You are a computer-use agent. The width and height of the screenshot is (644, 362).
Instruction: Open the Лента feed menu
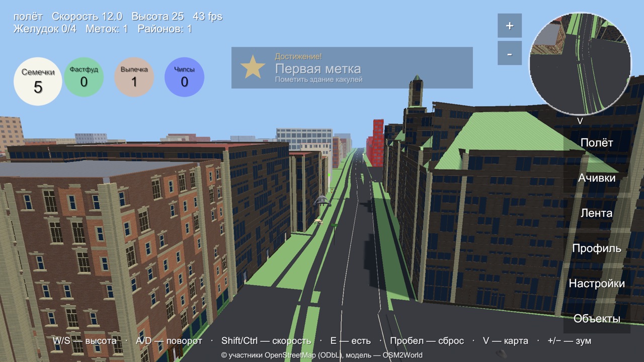[597, 213]
